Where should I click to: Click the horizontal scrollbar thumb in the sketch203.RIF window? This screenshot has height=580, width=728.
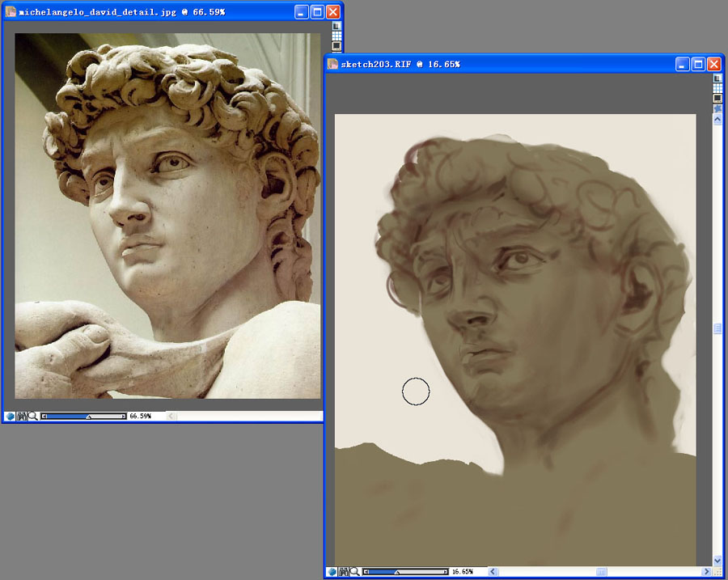pyautogui.click(x=601, y=572)
